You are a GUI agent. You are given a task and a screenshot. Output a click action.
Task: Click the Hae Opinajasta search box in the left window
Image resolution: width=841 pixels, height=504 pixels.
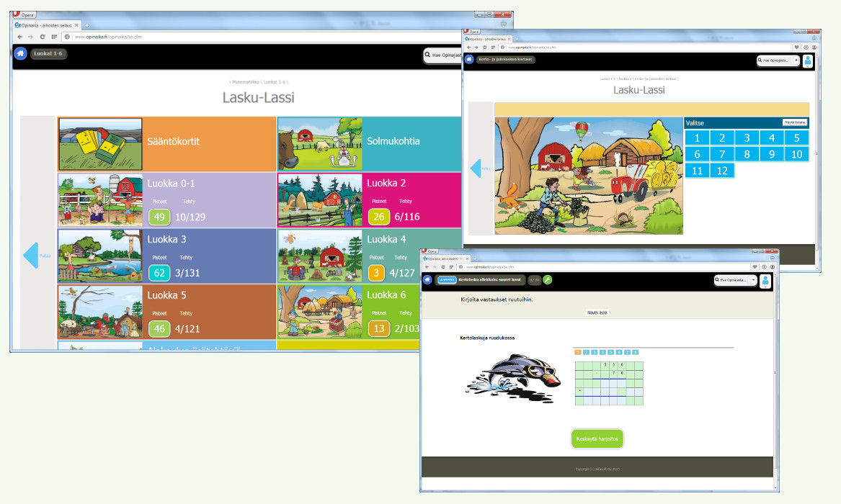click(x=443, y=55)
